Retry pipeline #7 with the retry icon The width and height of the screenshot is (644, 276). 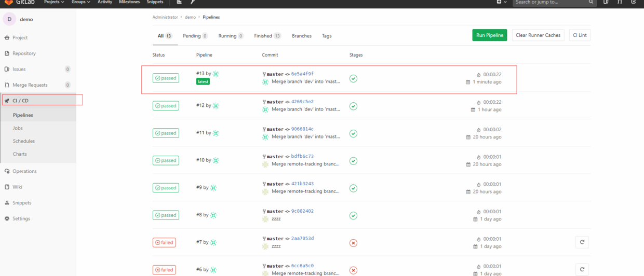(582, 242)
